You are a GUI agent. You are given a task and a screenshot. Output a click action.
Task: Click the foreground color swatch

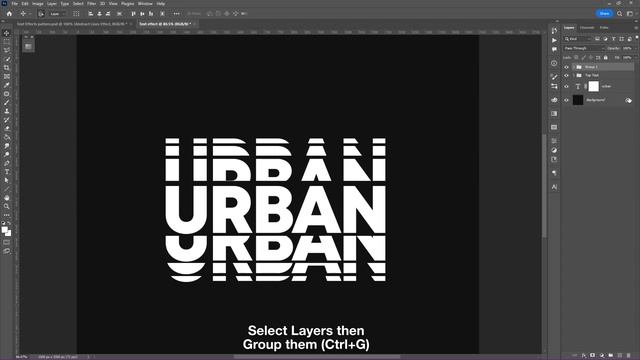click(4, 230)
